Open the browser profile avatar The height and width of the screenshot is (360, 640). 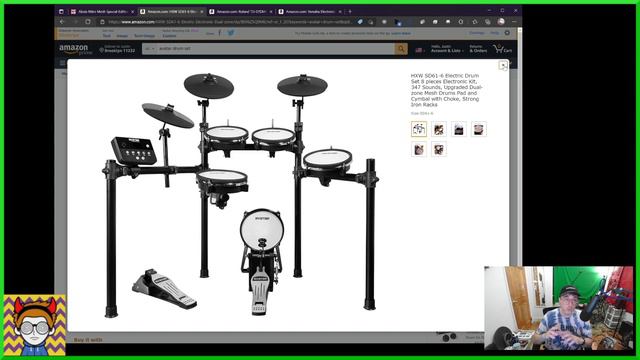click(x=501, y=22)
